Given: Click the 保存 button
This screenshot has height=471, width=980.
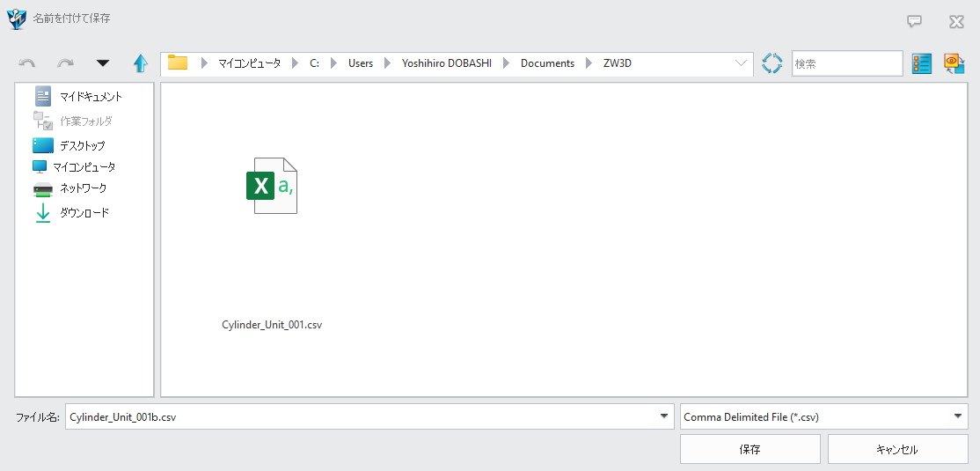Looking at the screenshot, I should coord(750,449).
